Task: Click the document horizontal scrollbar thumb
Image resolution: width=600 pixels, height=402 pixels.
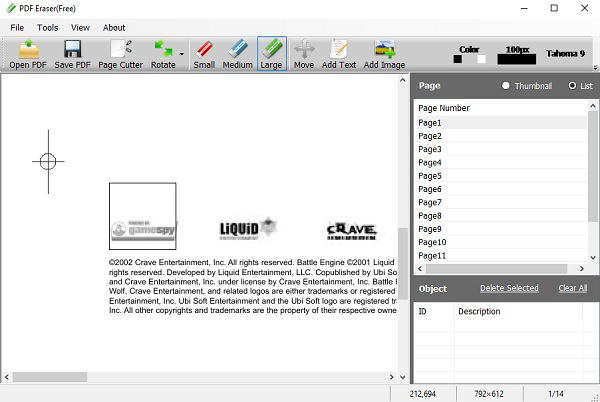Action: [x=50, y=377]
